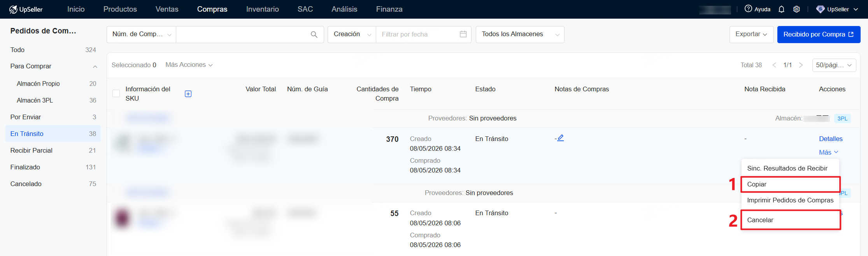Click the plus icon beside Información del SKU

188,94
